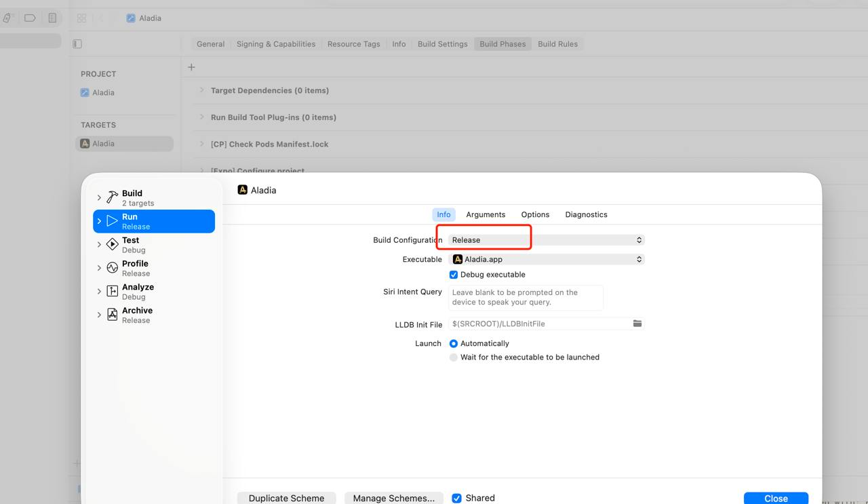Open the Signing & Capabilities tab
This screenshot has width=868, height=504.
pos(276,44)
